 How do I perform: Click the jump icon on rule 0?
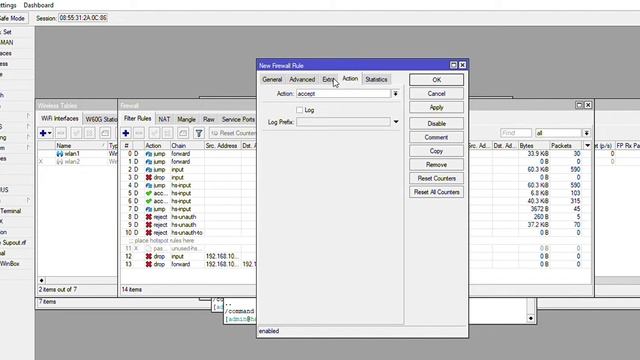click(149, 154)
